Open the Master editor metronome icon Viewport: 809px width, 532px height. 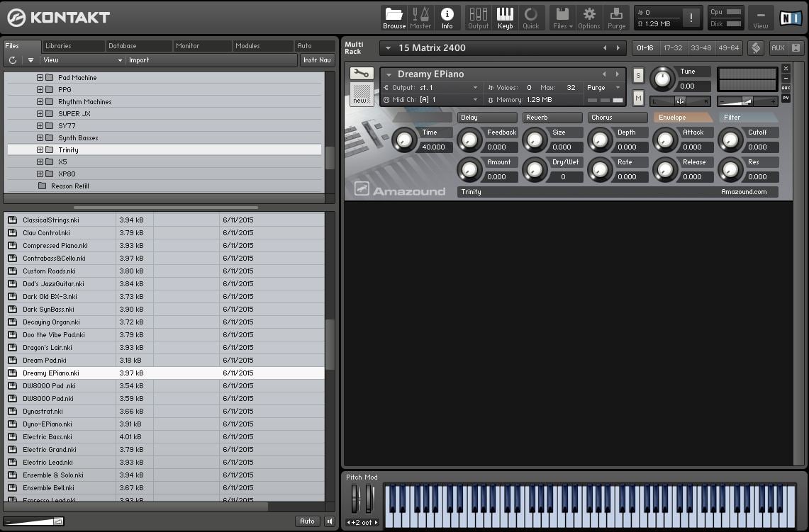(420, 18)
